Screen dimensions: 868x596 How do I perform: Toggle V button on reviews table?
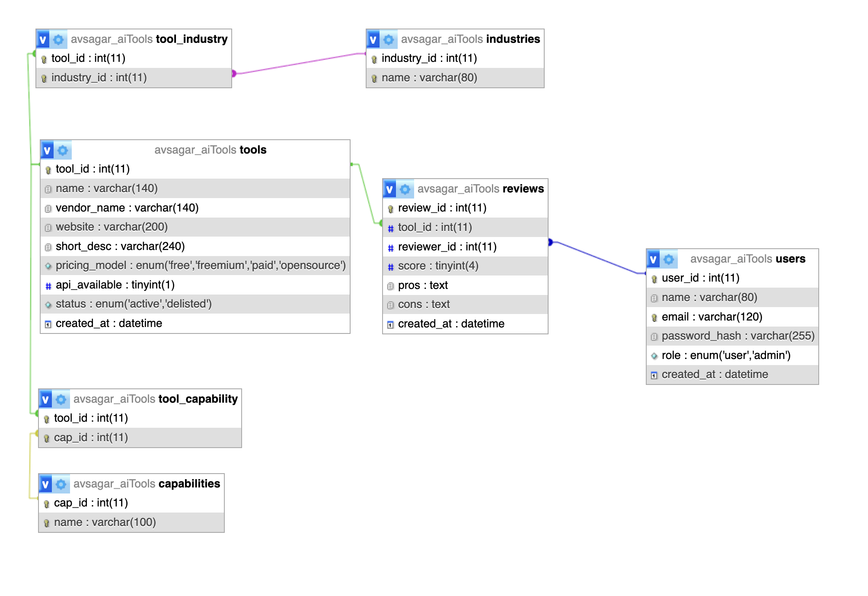pyautogui.click(x=389, y=189)
